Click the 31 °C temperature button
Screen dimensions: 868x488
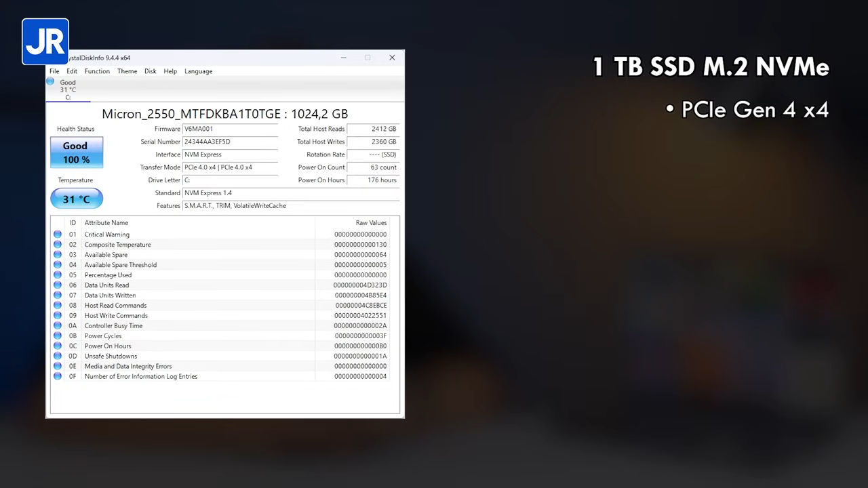(77, 199)
